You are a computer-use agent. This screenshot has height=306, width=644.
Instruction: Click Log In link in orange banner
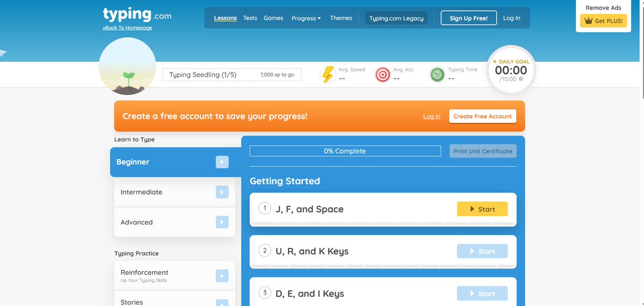432,116
